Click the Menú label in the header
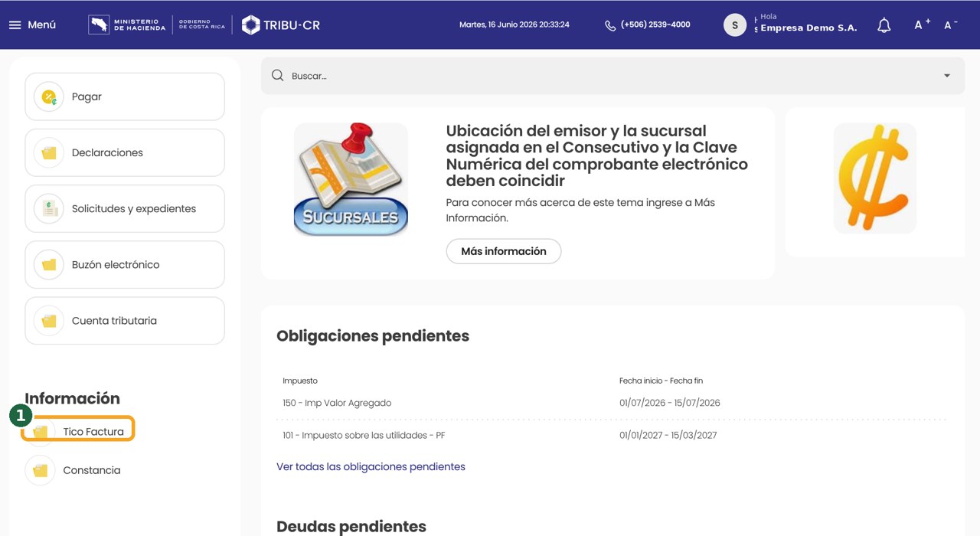This screenshot has width=980, height=536. pos(42,25)
